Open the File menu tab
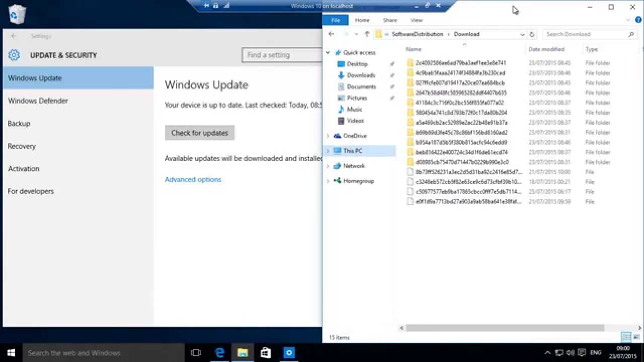The width and height of the screenshot is (644, 362). [x=336, y=20]
